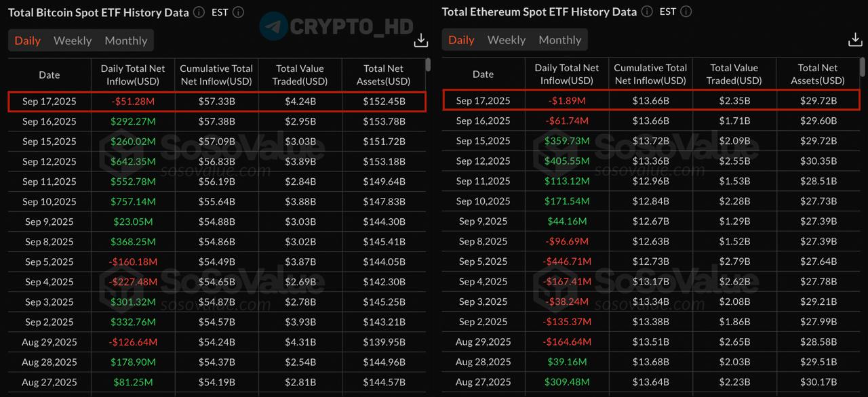Click Bitcoin Cumulative Total Net Inflow header
Screen dimensions: 868x397
216,75
